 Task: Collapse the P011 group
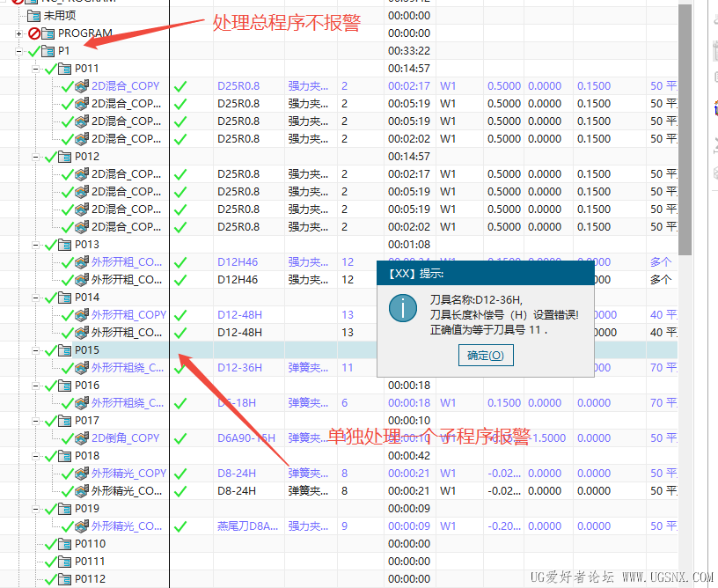[x=35, y=69]
